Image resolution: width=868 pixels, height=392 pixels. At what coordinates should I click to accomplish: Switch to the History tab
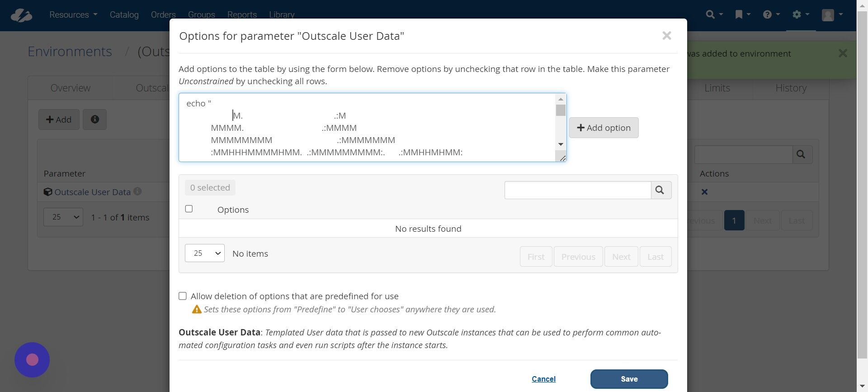click(x=791, y=88)
